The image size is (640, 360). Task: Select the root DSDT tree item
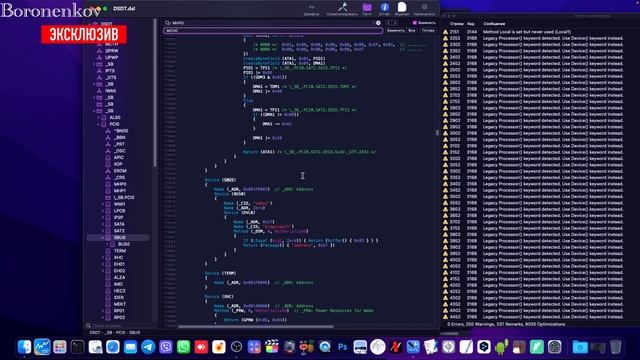click(x=107, y=24)
